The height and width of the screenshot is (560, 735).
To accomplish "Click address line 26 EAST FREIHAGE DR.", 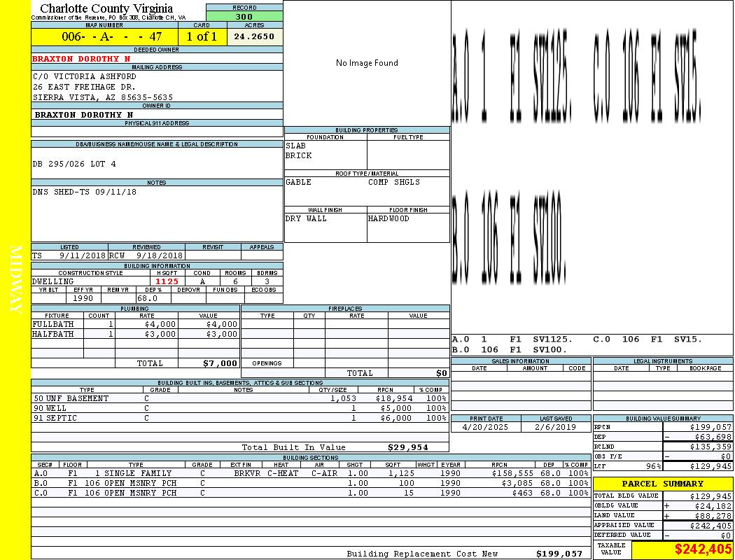I will point(84,87).
